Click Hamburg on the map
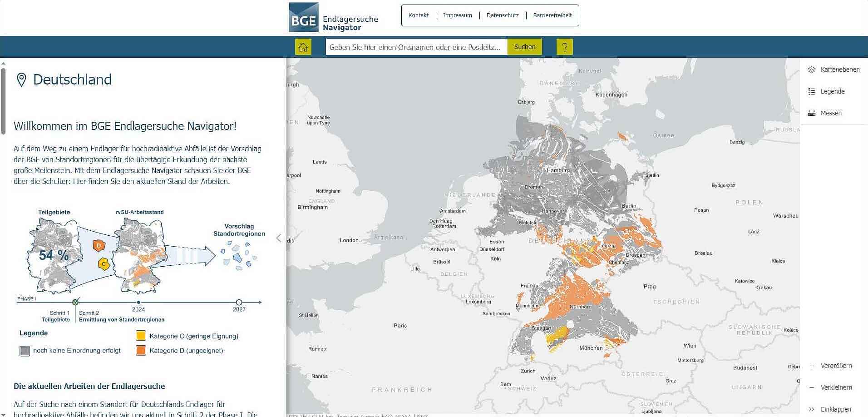The height and width of the screenshot is (417, 868). (558, 170)
